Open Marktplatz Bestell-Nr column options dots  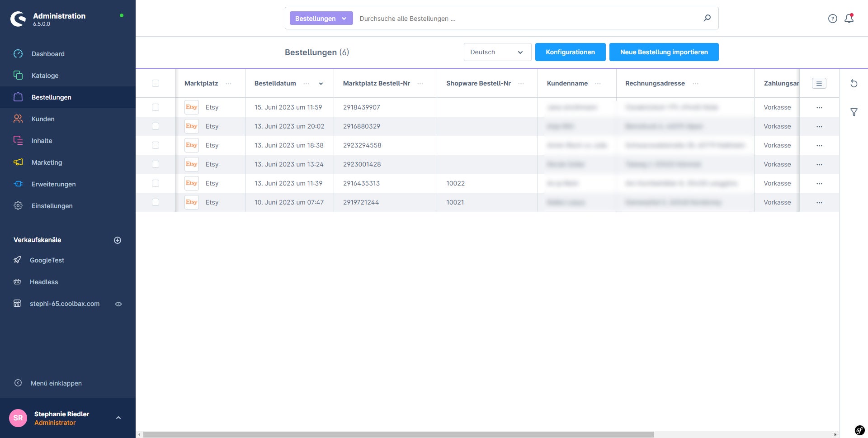420,84
